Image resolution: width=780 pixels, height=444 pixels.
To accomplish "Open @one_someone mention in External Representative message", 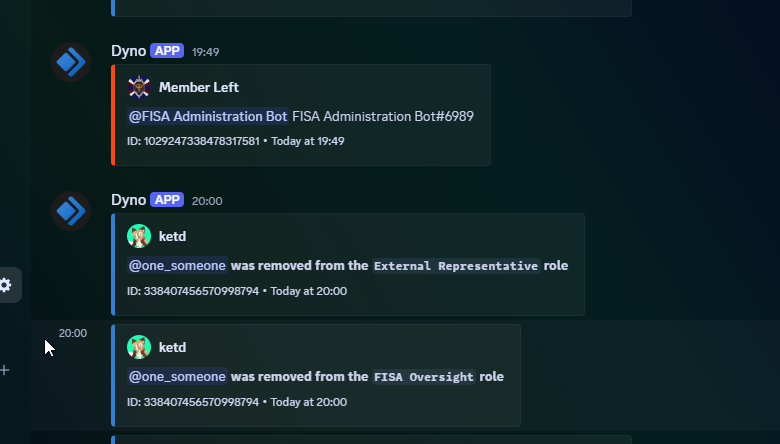I will [x=177, y=266].
